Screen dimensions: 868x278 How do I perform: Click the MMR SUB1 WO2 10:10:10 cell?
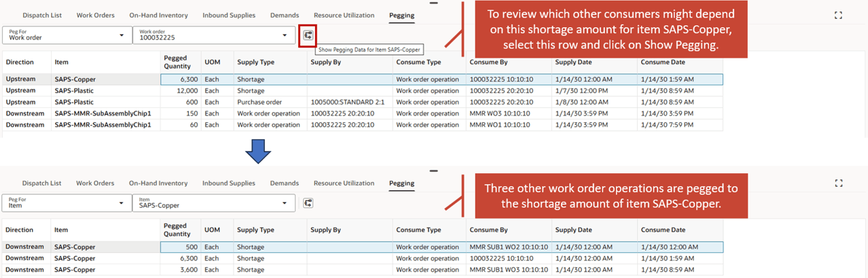(x=509, y=247)
